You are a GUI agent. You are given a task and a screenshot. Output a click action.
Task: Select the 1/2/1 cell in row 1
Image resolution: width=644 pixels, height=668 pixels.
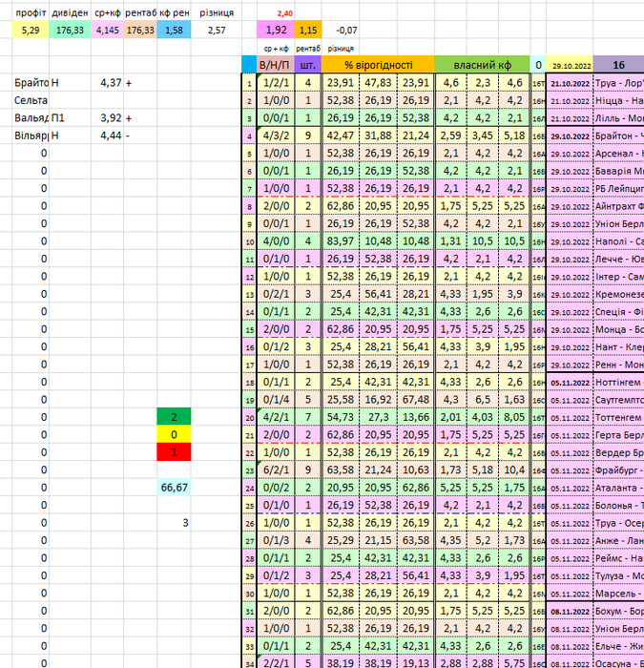point(276,83)
